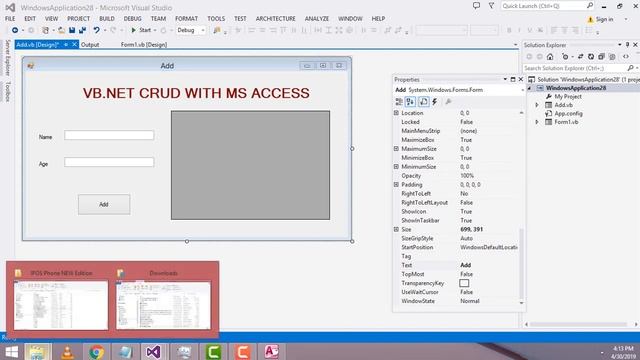This screenshot has width=640, height=360.
Task: Select App.config in Solution Explorer
Action: pos(568,113)
